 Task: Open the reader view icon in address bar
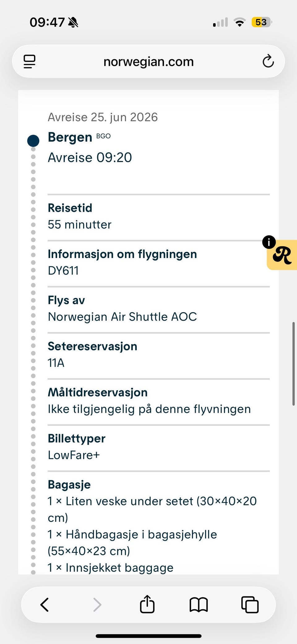[29, 61]
